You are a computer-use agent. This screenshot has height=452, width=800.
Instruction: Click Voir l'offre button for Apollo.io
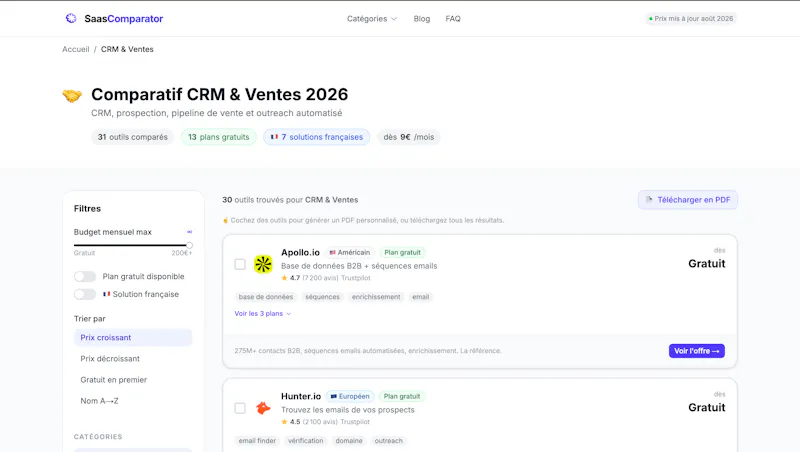coord(696,351)
